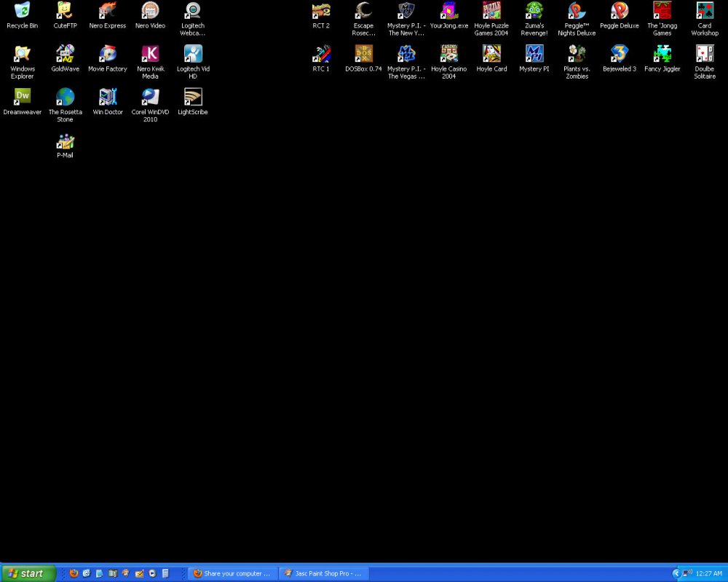This screenshot has width=728, height=582.
Task: Open the Recycle Bin
Action: (x=22, y=11)
